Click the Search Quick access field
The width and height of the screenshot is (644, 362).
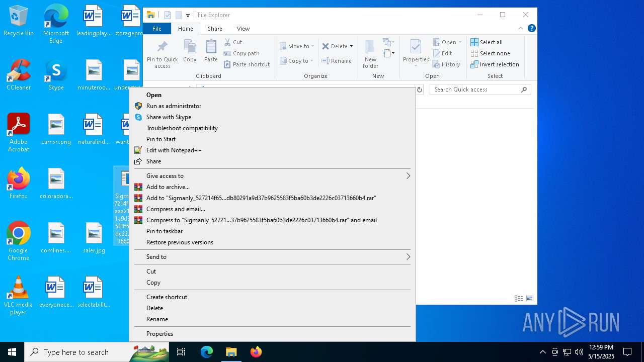coord(480,89)
